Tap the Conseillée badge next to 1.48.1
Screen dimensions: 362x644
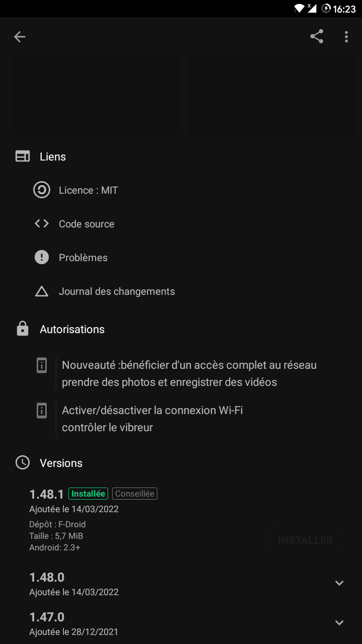(x=134, y=494)
